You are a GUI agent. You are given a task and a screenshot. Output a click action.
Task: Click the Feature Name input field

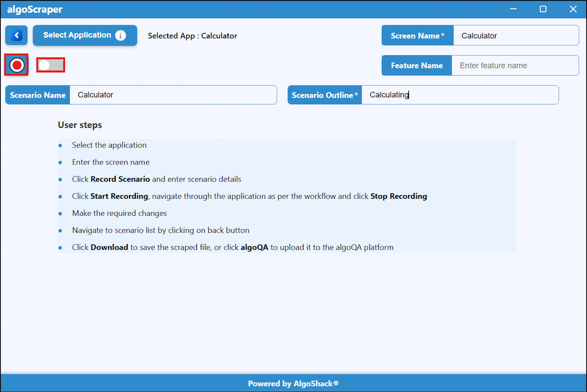[x=515, y=65]
